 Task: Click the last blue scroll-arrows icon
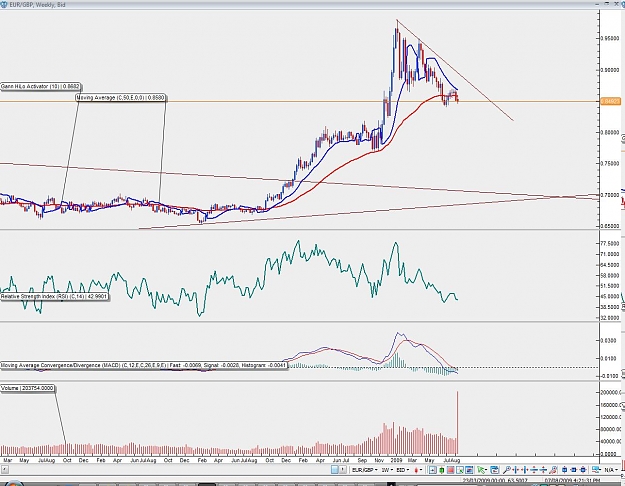pyautogui.click(x=583, y=470)
